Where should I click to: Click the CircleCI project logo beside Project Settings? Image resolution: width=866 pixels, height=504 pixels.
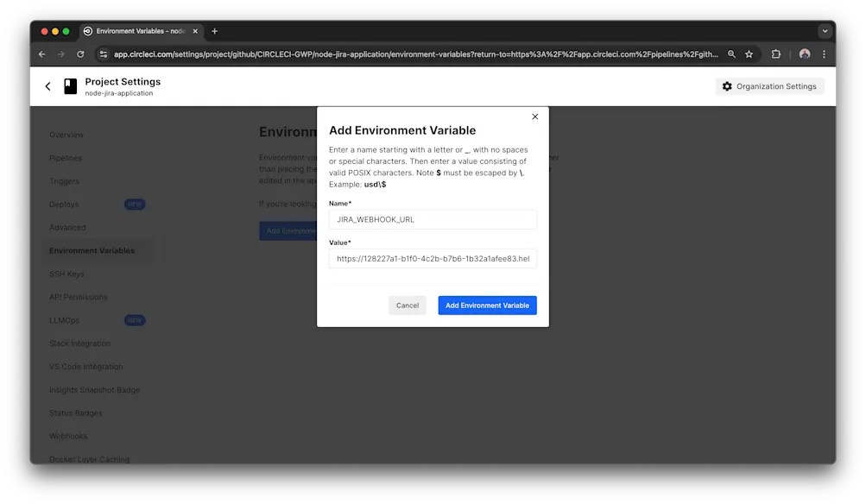coord(69,85)
